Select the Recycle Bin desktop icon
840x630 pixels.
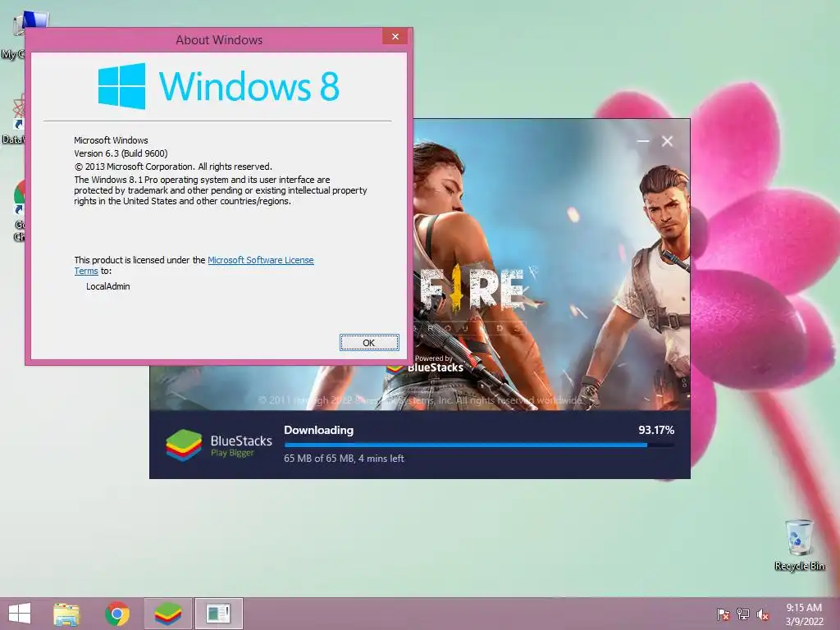pos(799,545)
